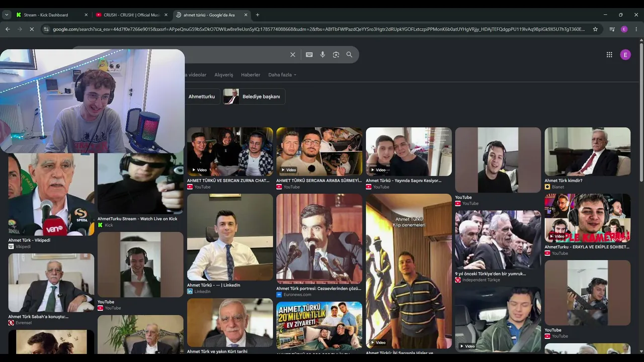Close the CRUSH official music YouTube tab
Screen dimensions: 644x362
166,15
